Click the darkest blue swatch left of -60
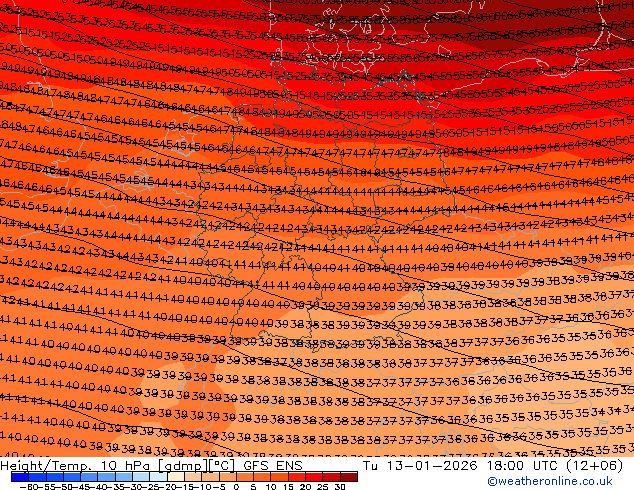 pos(20,477)
